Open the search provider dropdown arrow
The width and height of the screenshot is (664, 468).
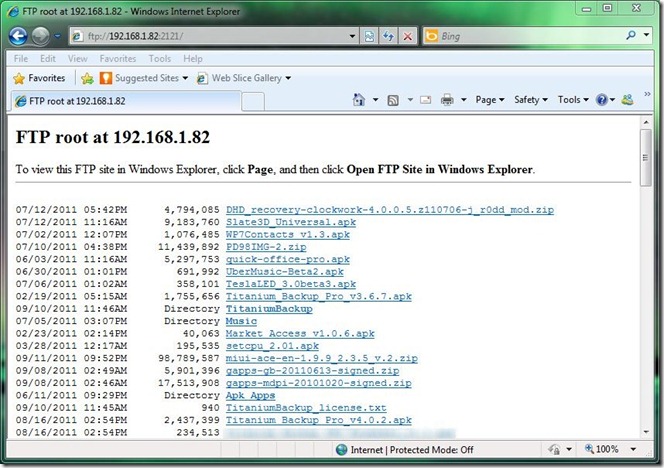646,35
